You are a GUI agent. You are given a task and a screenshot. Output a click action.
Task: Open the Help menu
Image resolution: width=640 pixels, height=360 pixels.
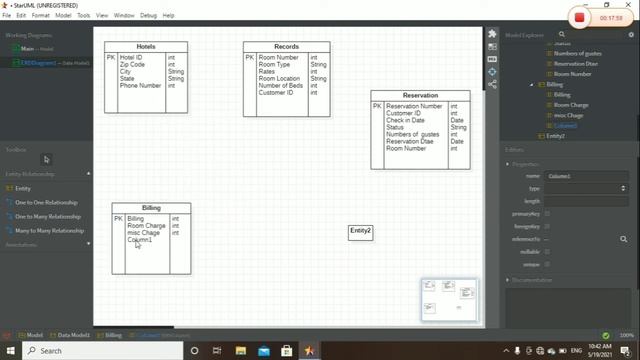(x=168, y=16)
